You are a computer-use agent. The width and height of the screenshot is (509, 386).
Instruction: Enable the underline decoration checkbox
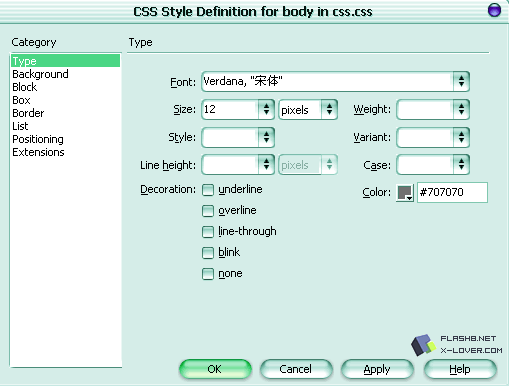pos(208,190)
